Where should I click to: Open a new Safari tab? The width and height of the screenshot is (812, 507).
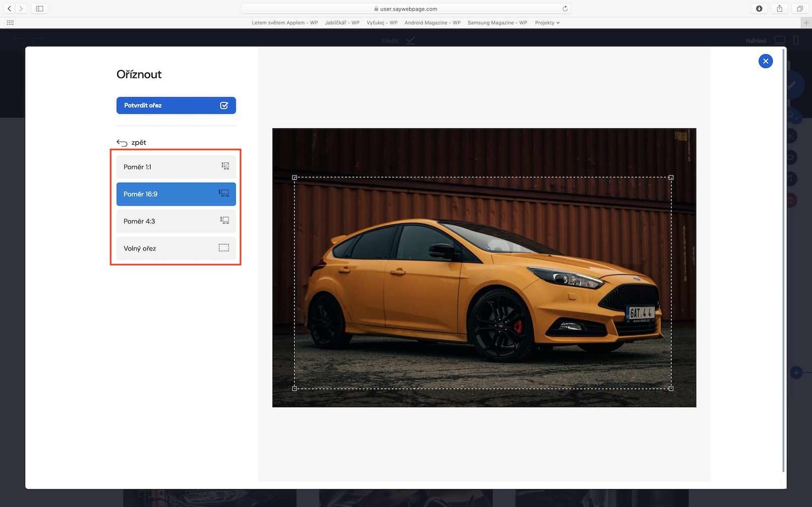click(x=806, y=23)
